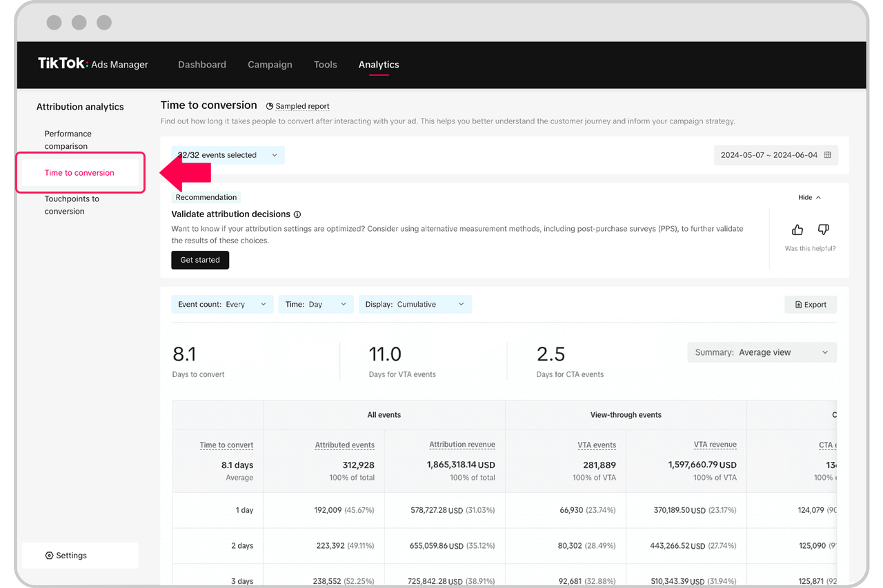
Task: Click the 1 day row label
Action: point(244,510)
